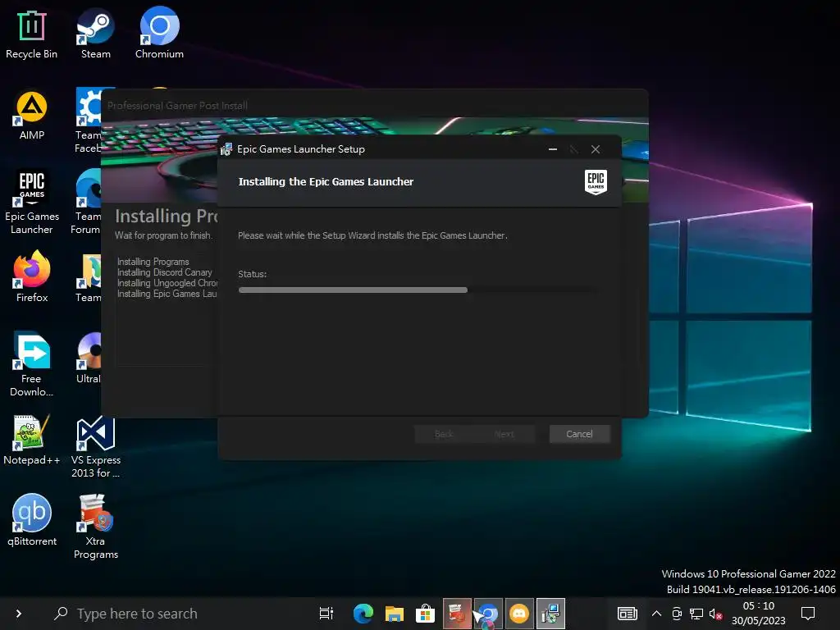Show hidden system tray icons

tap(656, 614)
